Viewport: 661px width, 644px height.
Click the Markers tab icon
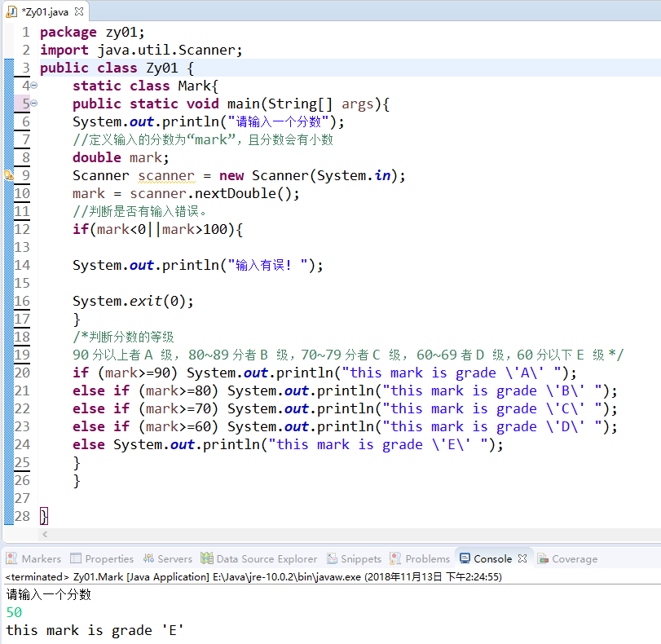[11, 558]
